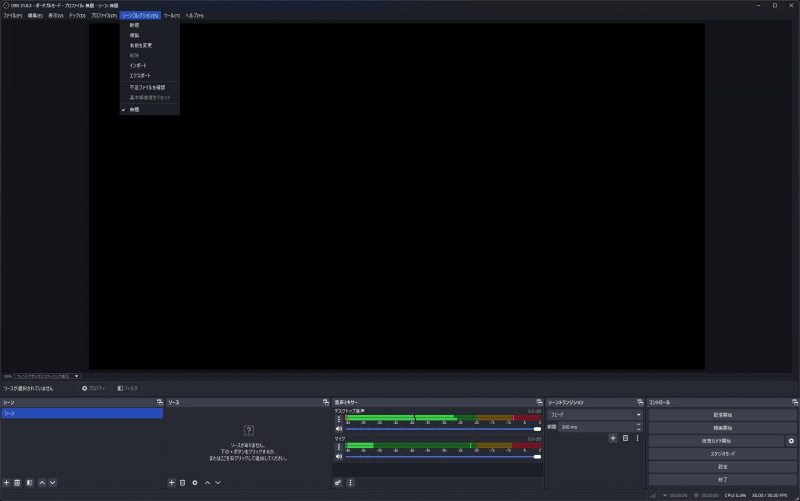Choose 複製 in scene collection menu

[x=149, y=35]
